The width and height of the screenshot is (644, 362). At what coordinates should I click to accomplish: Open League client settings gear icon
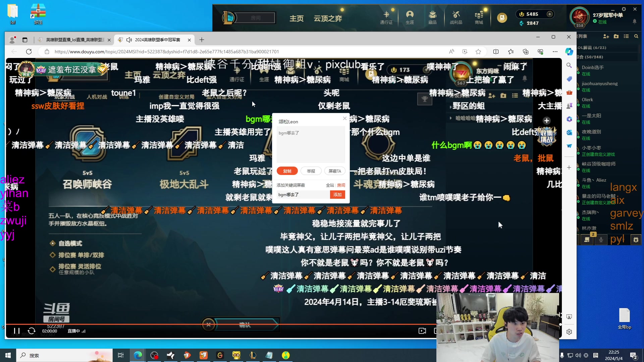624,9
